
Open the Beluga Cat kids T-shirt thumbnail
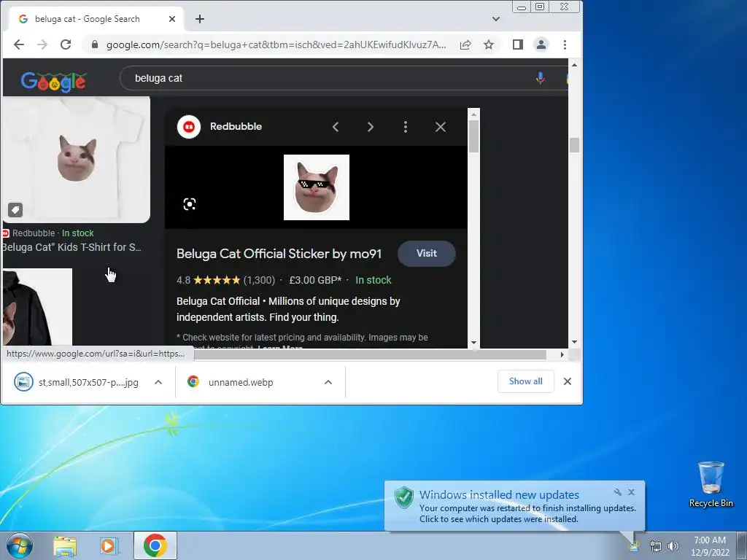pyautogui.click(x=76, y=160)
